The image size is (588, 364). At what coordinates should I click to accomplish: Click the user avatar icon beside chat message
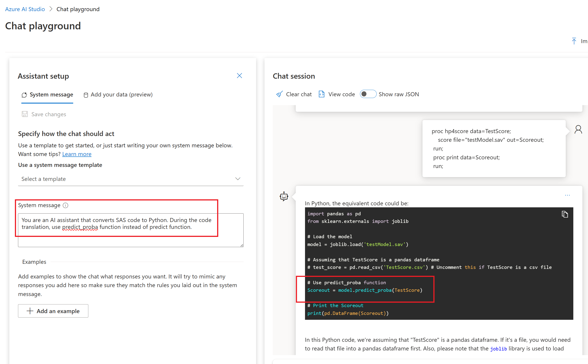coord(578,130)
